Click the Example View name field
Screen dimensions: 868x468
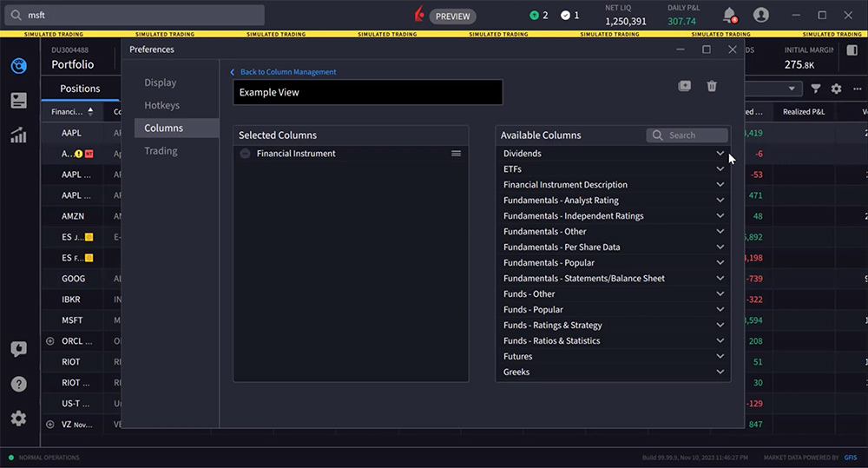(367, 92)
